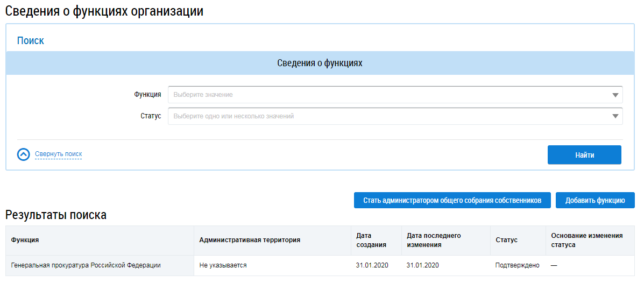Click the 'Дата создания' column header
The width and height of the screenshot is (644, 282).
pyautogui.click(x=371, y=240)
